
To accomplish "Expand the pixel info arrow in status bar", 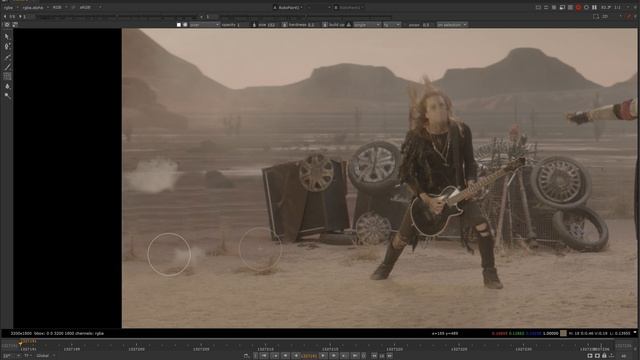I will pyautogui.click(x=635, y=333).
